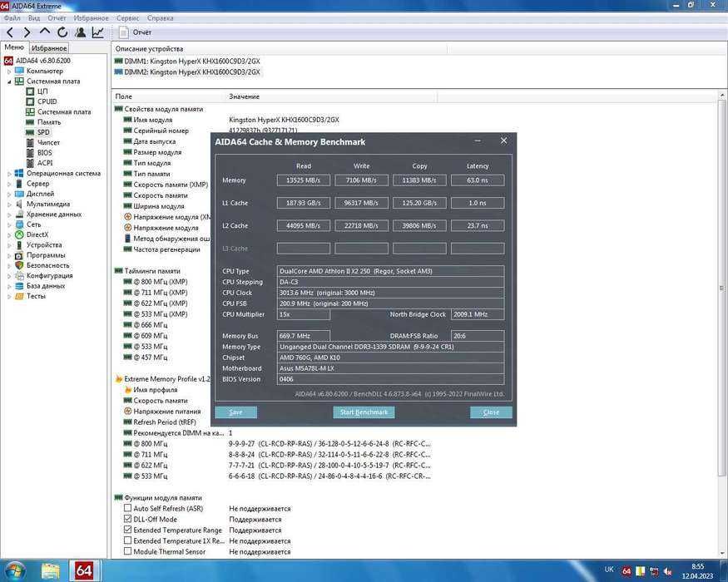Click the Отчет report button in toolbar
Image resolution: width=728 pixels, height=582 pixels.
(135, 32)
